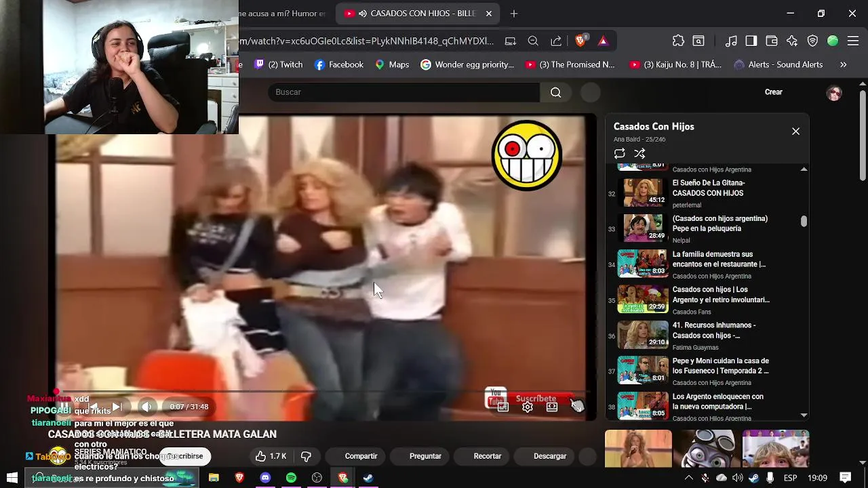The width and height of the screenshot is (868, 488).
Task: Skip to the next video in player
Action: 117,407
